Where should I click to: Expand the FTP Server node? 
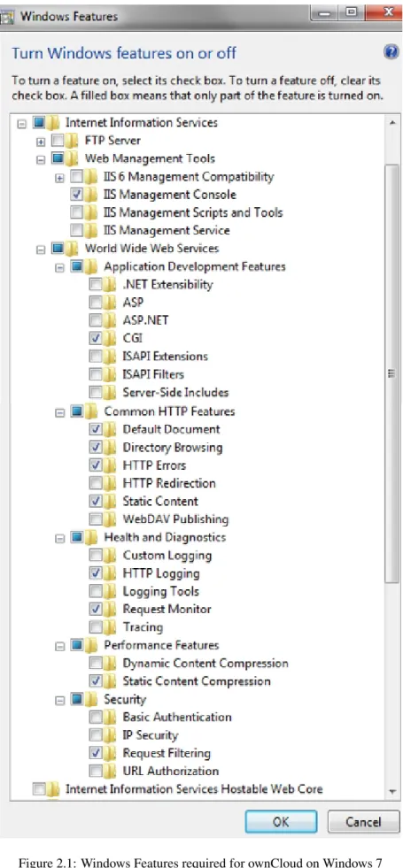[41, 142]
